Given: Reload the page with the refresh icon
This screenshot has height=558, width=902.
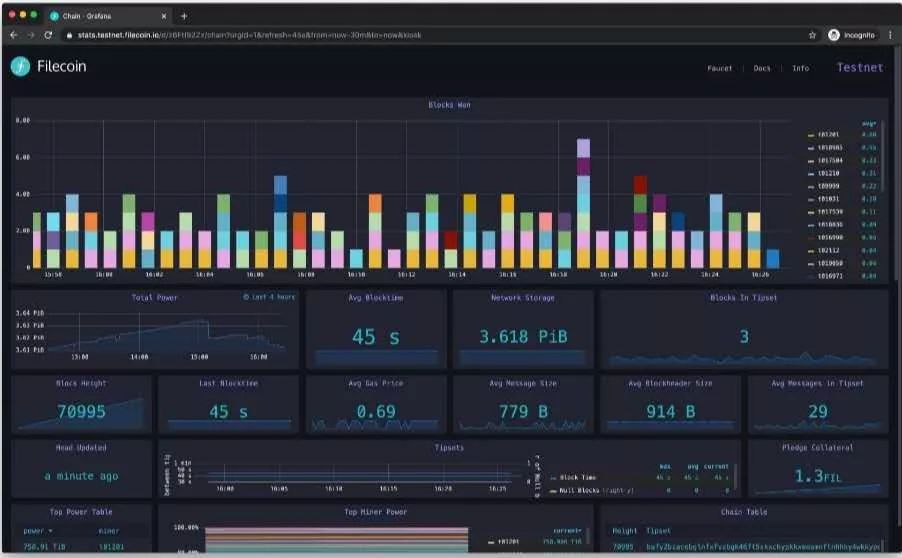Looking at the screenshot, I should 48,35.
